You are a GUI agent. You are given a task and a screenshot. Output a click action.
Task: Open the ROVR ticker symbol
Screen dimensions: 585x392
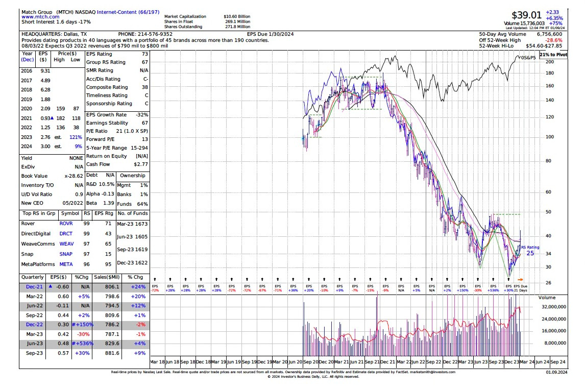(66, 224)
